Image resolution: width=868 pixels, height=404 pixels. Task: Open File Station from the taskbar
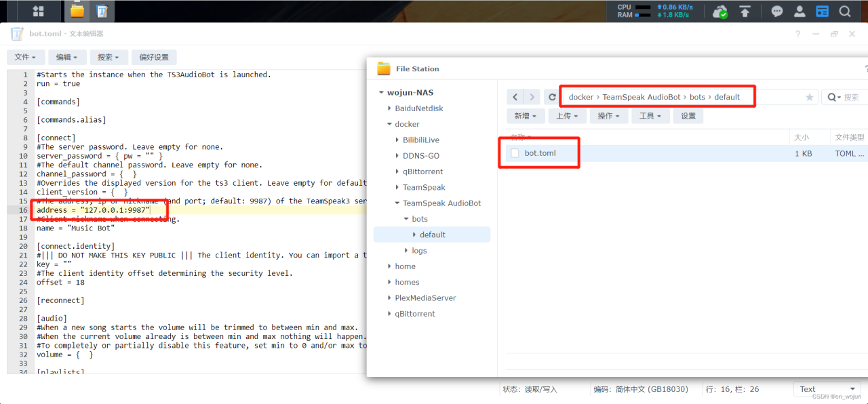click(x=77, y=11)
